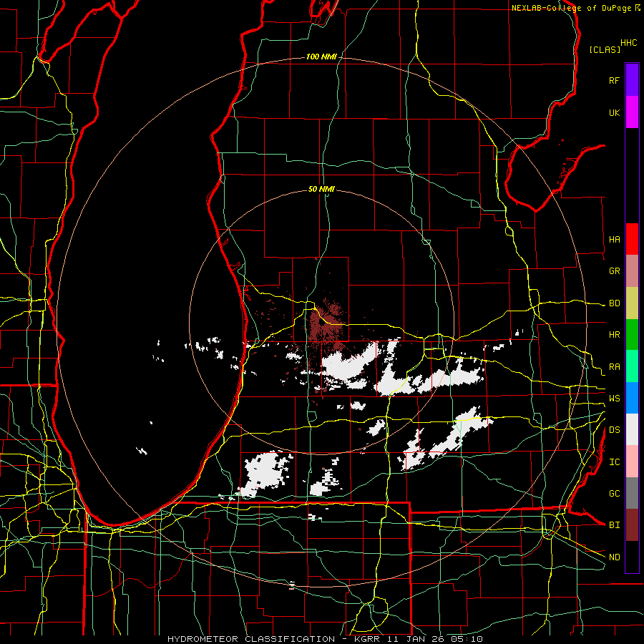
Task: Click the HA legend label
Action: (x=615, y=240)
